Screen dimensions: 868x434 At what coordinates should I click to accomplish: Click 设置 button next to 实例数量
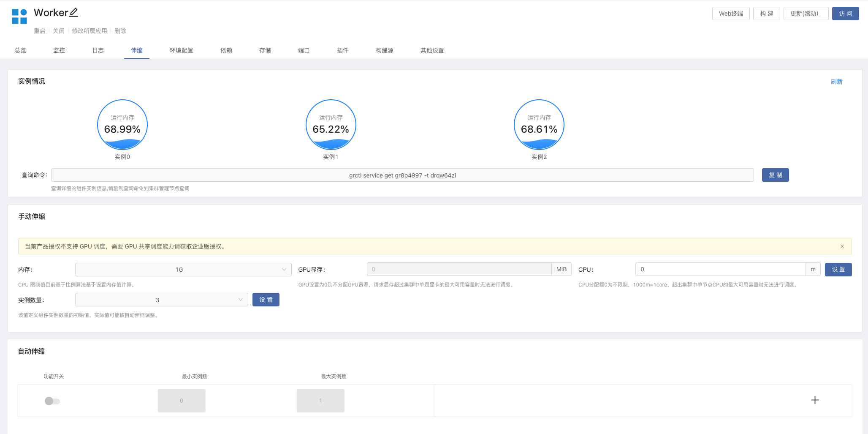(266, 300)
